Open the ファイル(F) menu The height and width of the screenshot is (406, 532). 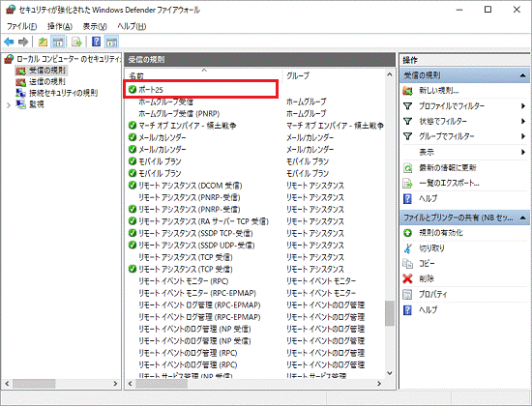tap(21, 26)
